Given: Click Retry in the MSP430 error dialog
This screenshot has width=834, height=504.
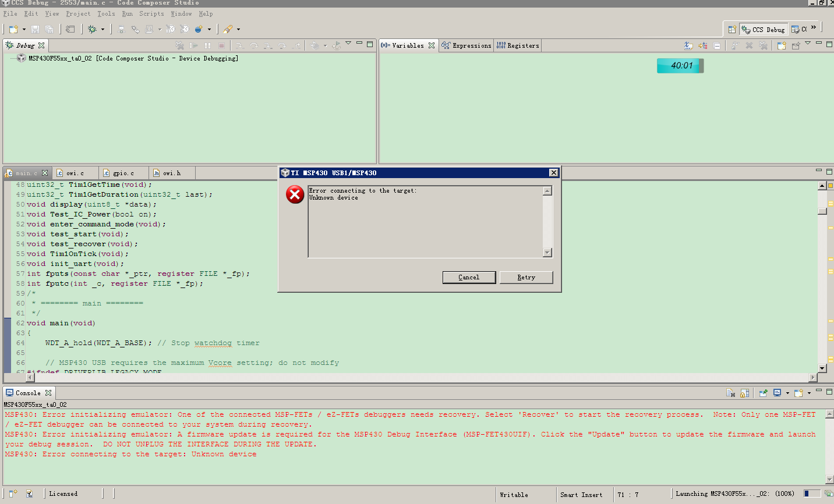Looking at the screenshot, I should [526, 278].
